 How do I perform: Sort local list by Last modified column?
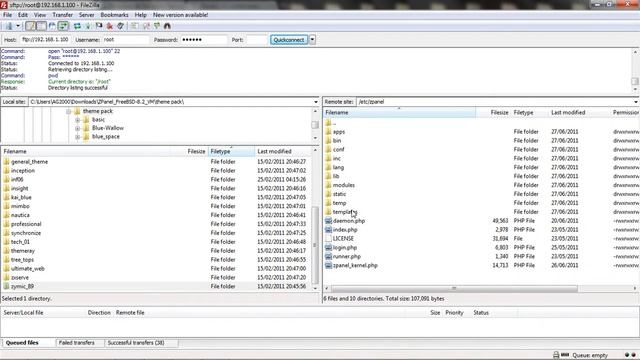click(283, 151)
